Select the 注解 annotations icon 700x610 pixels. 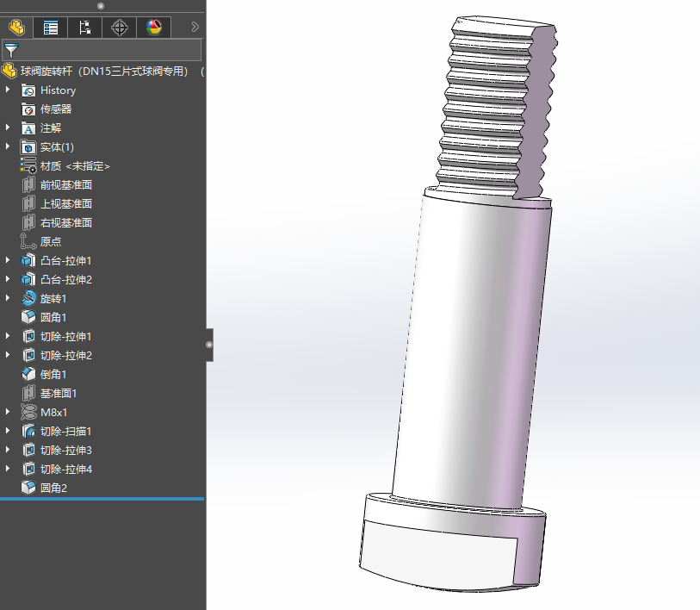pyautogui.click(x=28, y=128)
